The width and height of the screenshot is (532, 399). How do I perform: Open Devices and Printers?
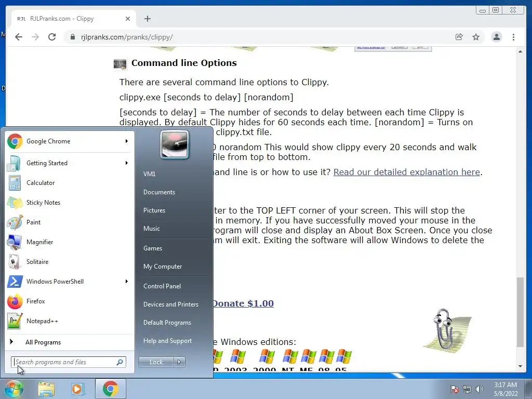[x=170, y=304]
